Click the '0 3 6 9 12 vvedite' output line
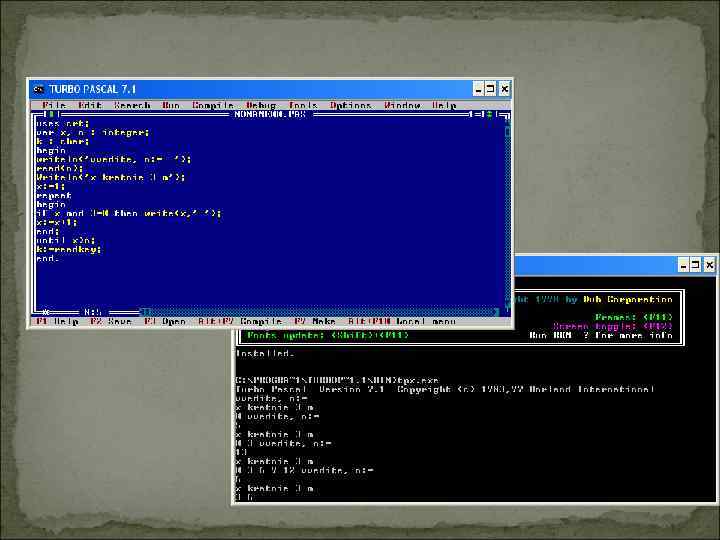This screenshot has width=720, height=540. click(304, 471)
